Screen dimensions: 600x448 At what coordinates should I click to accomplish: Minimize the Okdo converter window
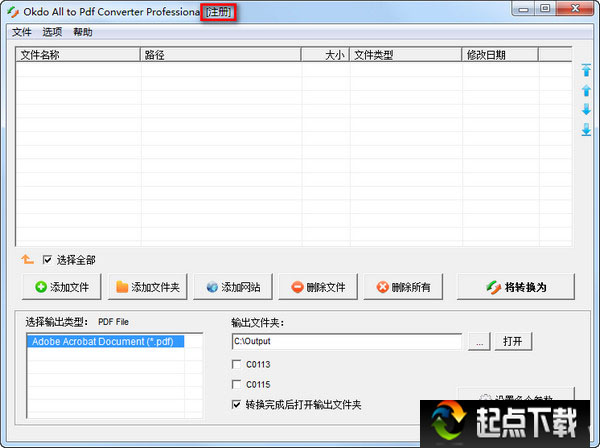pyautogui.click(x=523, y=9)
